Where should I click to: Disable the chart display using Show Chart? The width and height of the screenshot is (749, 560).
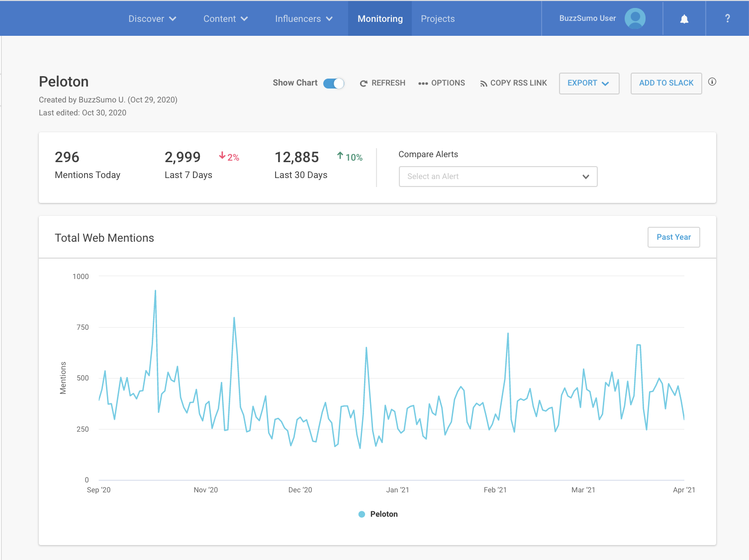[334, 83]
